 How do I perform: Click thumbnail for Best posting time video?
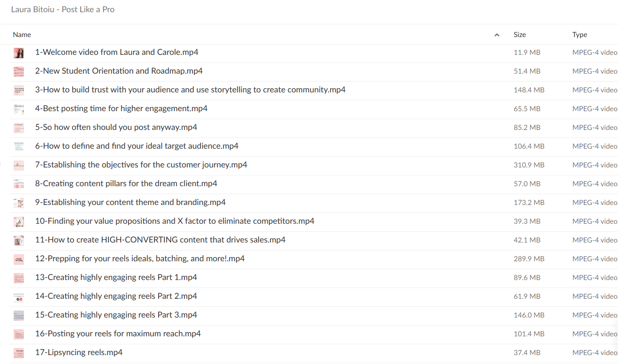pos(19,109)
